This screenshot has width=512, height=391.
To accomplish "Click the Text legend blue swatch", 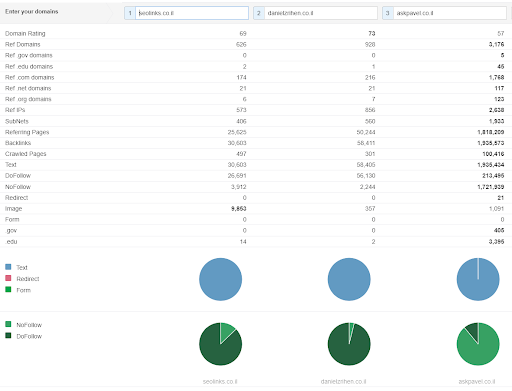I will pos(8,267).
